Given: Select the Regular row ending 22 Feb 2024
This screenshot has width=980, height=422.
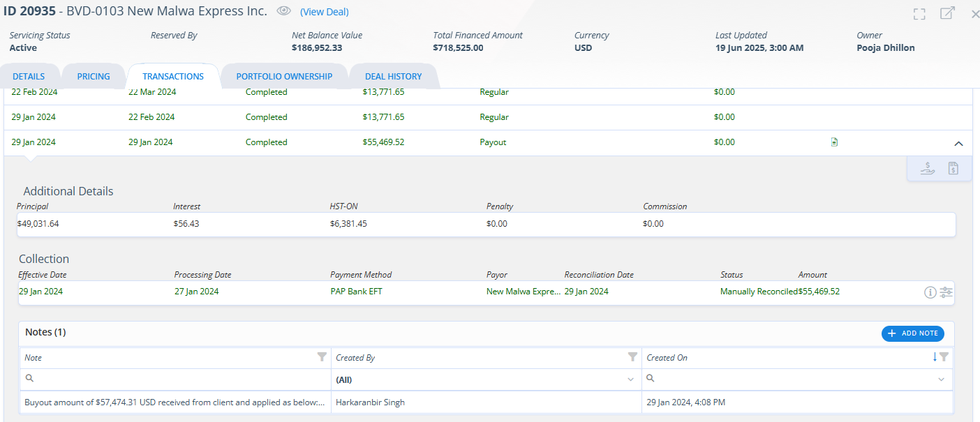Looking at the screenshot, I should coord(489,117).
